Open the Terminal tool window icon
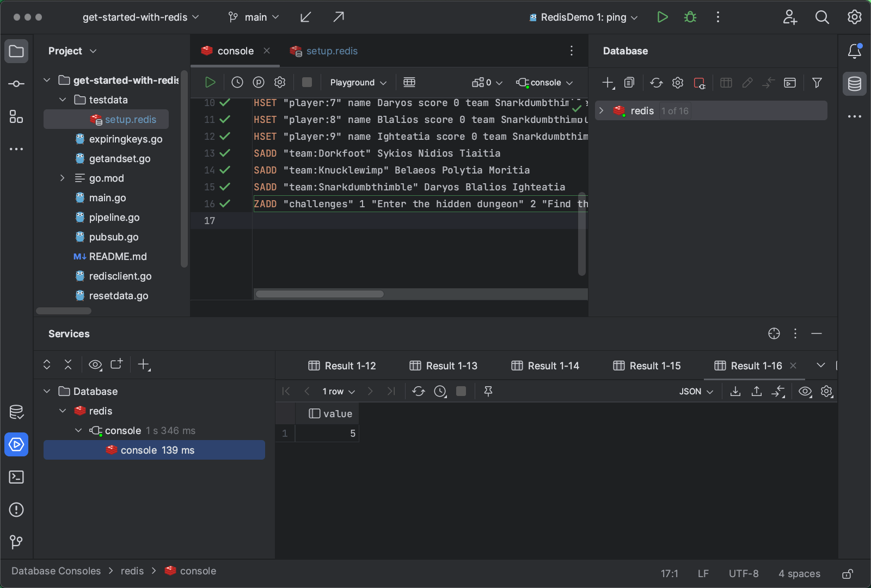The height and width of the screenshot is (588, 871). (x=16, y=477)
